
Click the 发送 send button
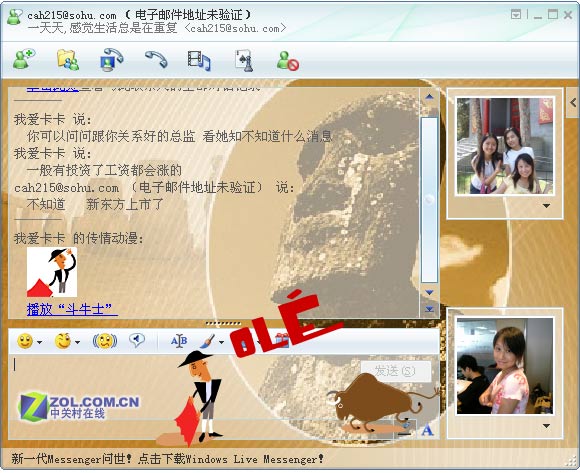395,371
